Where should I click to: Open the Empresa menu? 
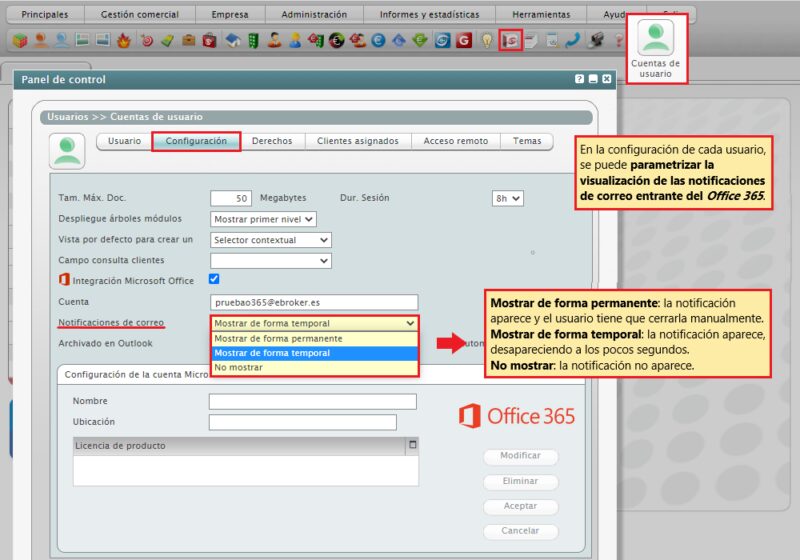(x=230, y=14)
